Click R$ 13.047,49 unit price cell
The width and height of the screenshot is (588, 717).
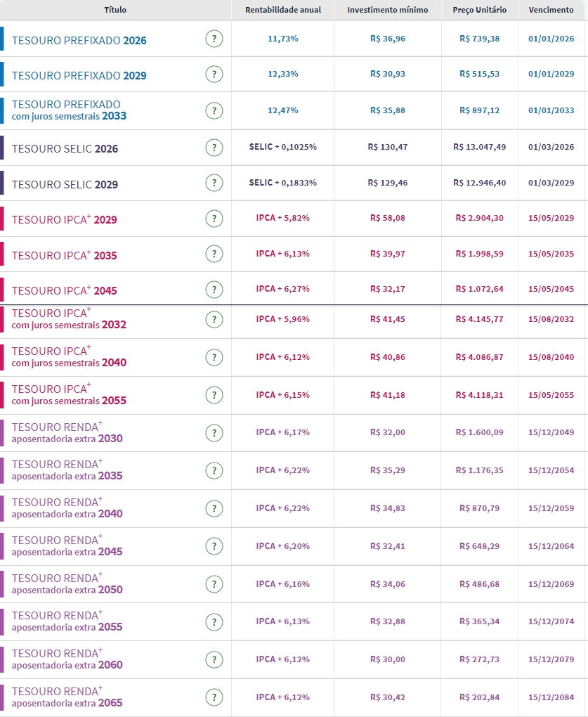click(x=480, y=147)
